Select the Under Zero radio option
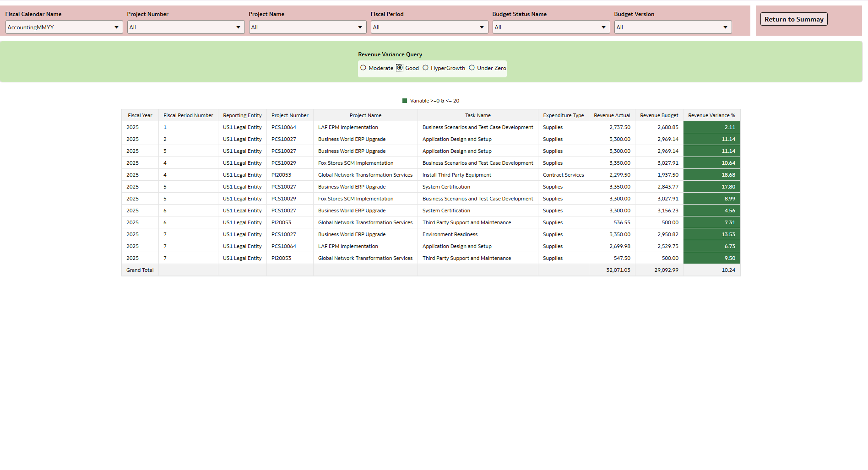Screen dimensions: 868x470 coord(472,68)
